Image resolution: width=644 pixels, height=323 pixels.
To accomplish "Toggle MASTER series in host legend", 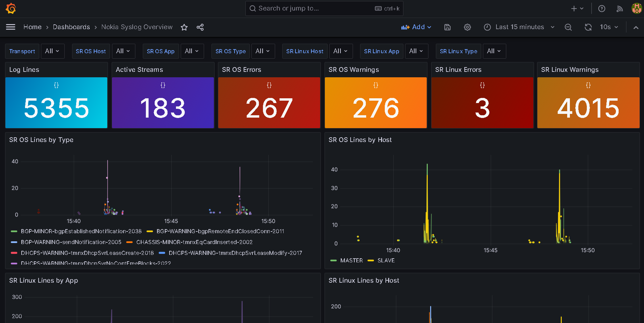I will click(x=351, y=260).
